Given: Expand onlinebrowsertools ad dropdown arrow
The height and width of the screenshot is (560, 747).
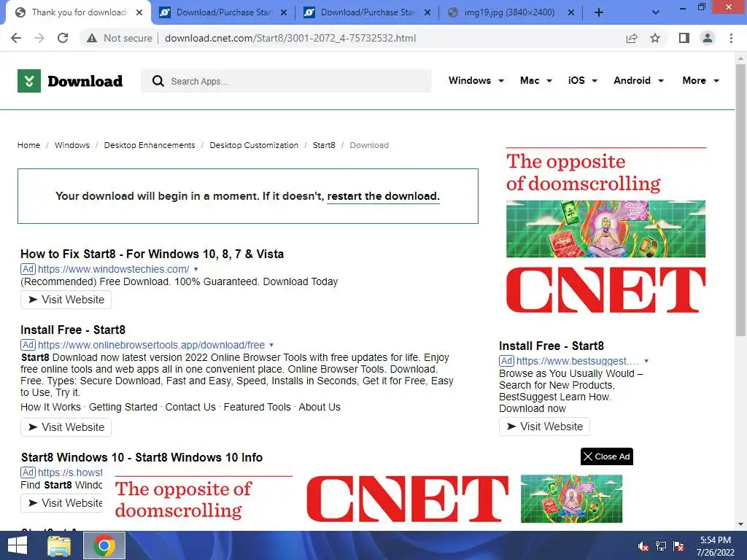Looking at the screenshot, I should coord(271,345).
